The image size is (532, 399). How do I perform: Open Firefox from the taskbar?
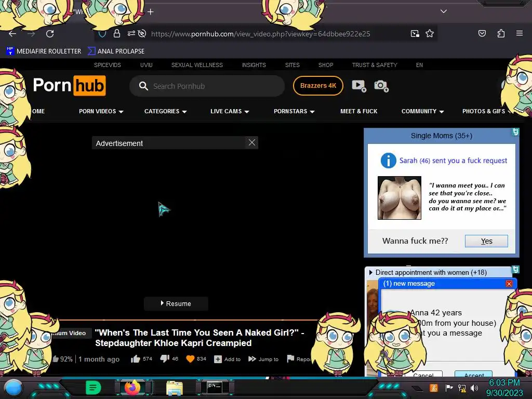(x=132, y=388)
